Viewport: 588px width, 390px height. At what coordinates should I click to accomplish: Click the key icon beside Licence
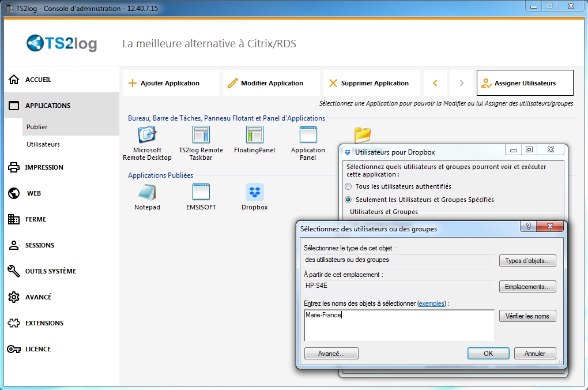tap(14, 349)
